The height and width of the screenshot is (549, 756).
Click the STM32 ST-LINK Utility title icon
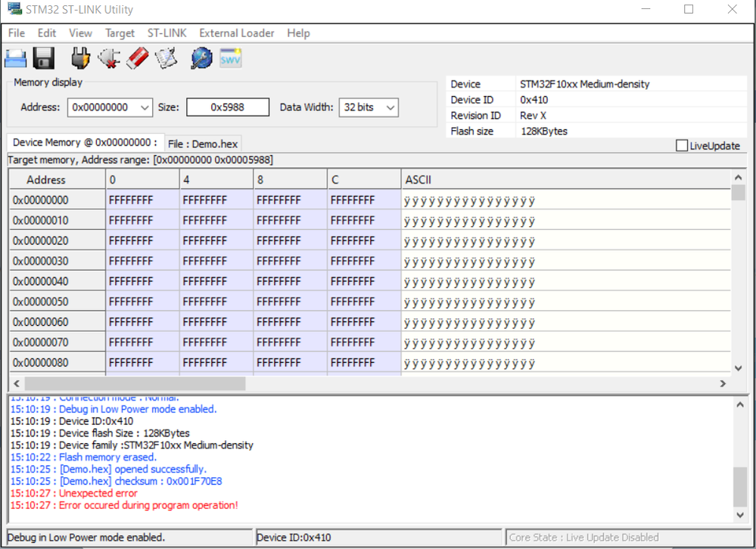pyautogui.click(x=14, y=8)
